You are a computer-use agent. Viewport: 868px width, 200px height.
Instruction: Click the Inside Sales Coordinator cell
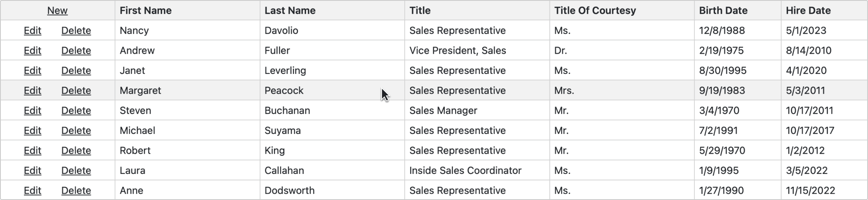pos(465,171)
